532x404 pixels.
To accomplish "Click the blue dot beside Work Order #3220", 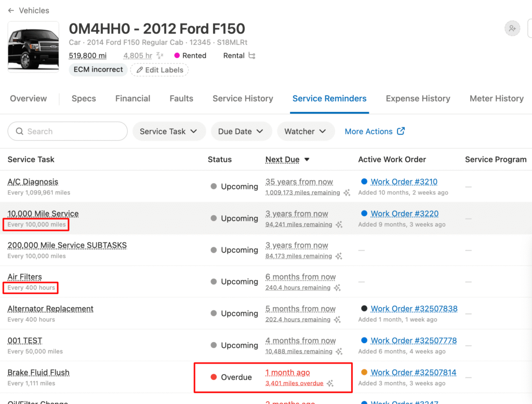I will pyautogui.click(x=364, y=213).
